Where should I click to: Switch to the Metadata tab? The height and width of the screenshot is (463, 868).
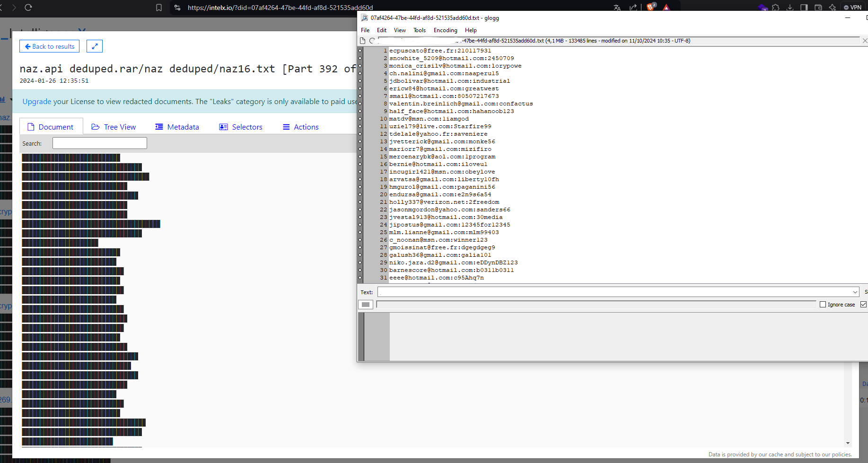177,127
